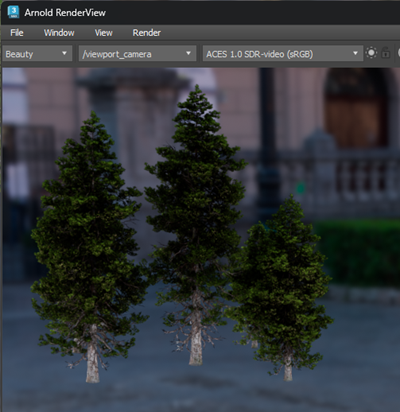Open the File menu
Screen dimensions: 400x412
tap(17, 33)
